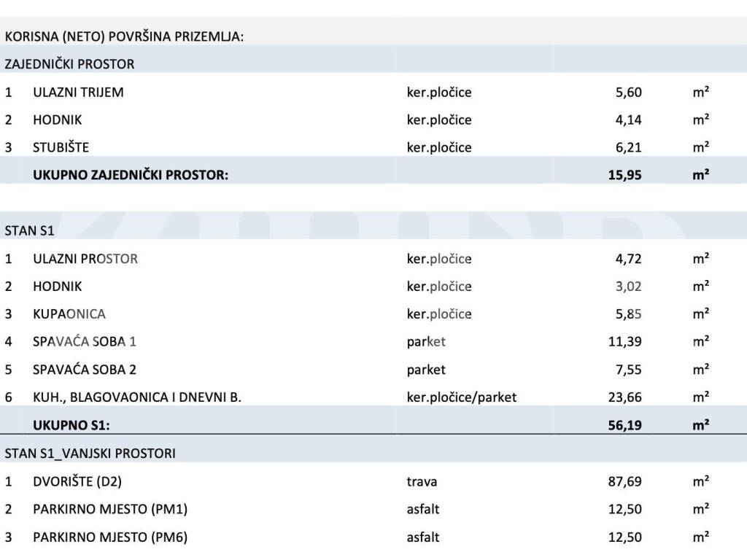Click the 'STAN S1_VANJSKI PROSTORI' header
Image resolution: width=747 pixels, height=560 pixels.
[90, 454]
